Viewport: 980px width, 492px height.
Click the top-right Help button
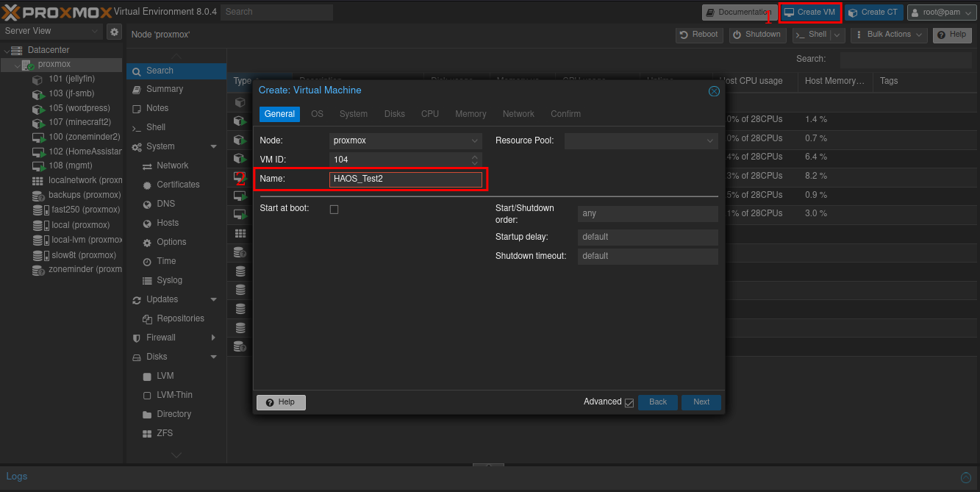tap(951, 35)
